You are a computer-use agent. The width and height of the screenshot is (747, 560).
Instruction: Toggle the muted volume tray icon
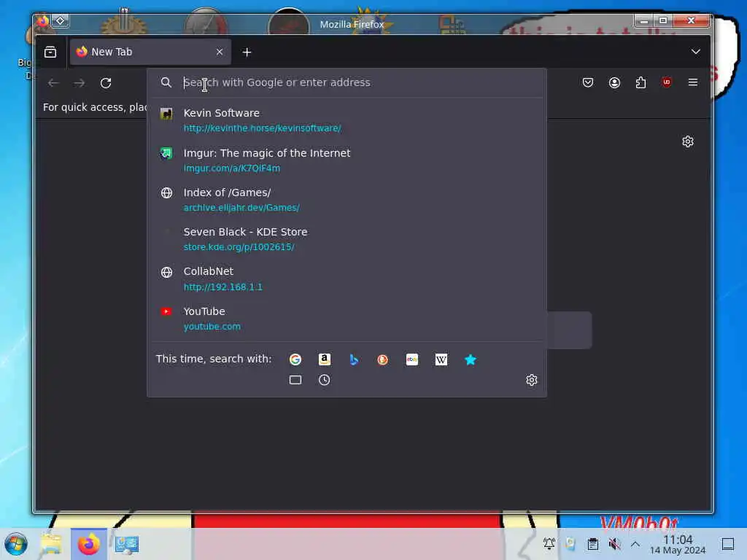click(x=614, y=543)
